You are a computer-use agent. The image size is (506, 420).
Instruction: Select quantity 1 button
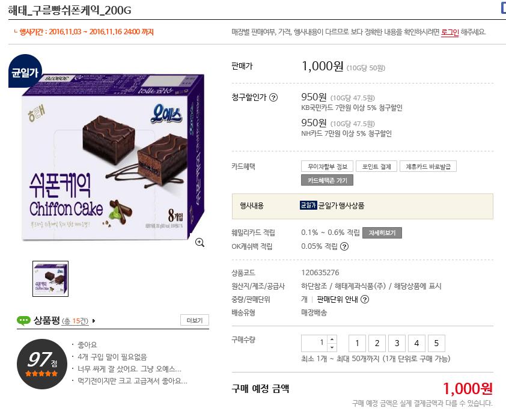click(x=357, y=343)
